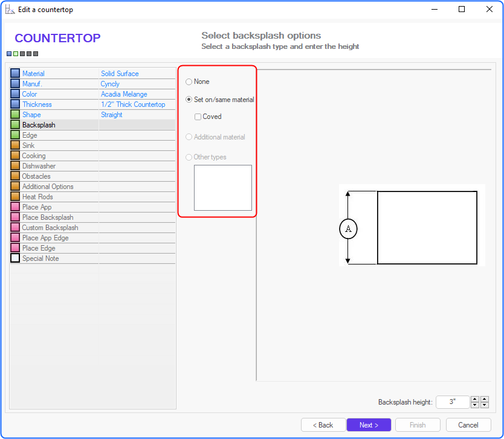This screenshot has width=504, height=439.
Task: Click the green icon beside Edge
Action: click(15, 135)
